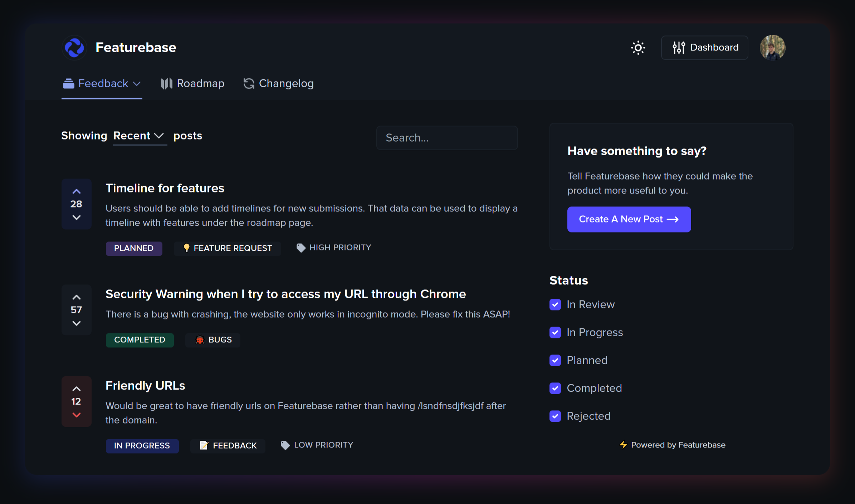Click Create A New Post button
Viewport: 855px width, 504px height.
point(629,219)
